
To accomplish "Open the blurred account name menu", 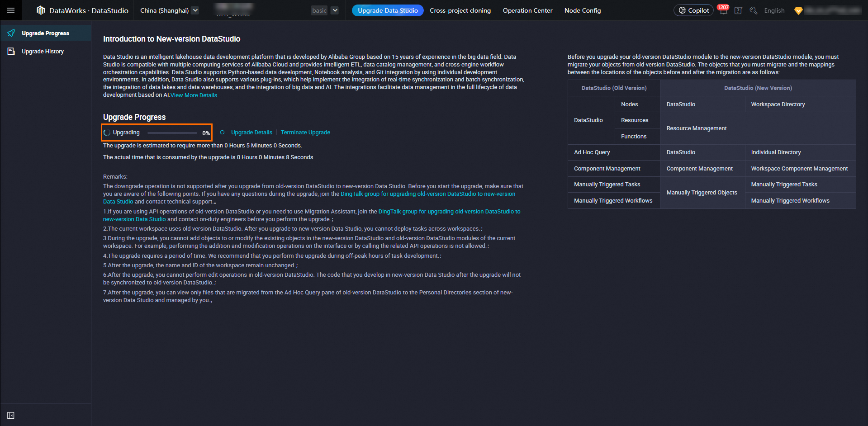I will point(833,10).
